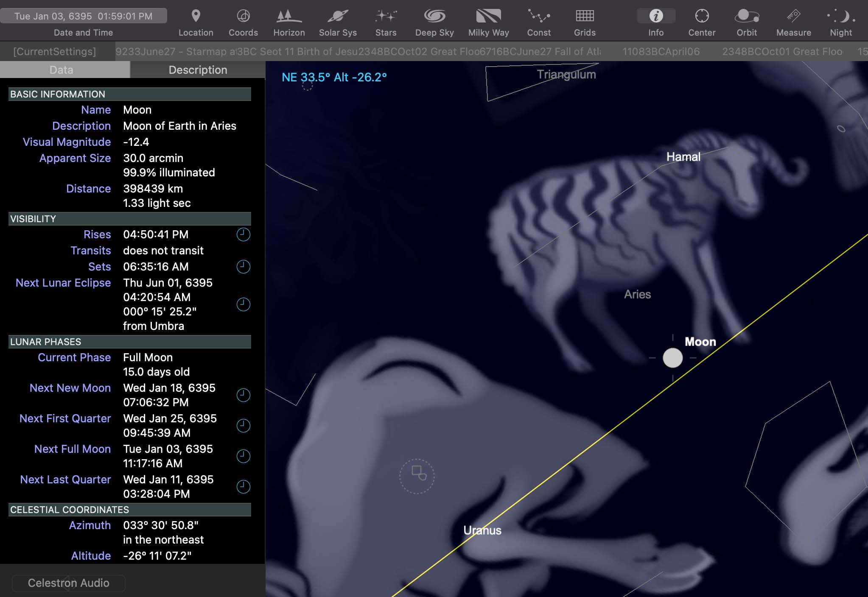Open the 2348BCOct02 Great Flood bookmark
Screen dimensions: 868x597
tap(419, 51)
